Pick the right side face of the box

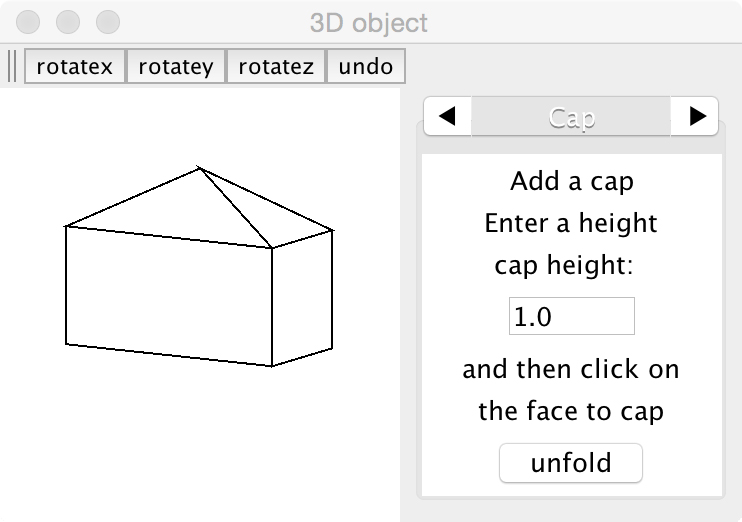coord(302,296)
